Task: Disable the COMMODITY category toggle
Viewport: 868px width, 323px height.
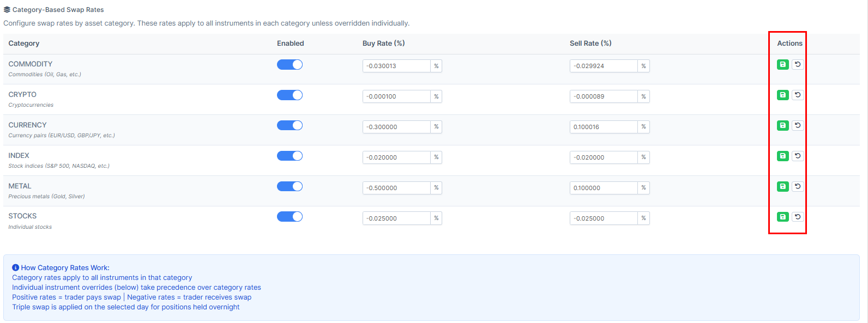Action: (290, 65)
